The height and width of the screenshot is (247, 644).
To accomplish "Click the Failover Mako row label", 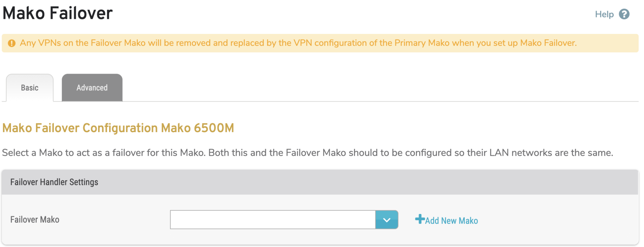I will point(35,220).
